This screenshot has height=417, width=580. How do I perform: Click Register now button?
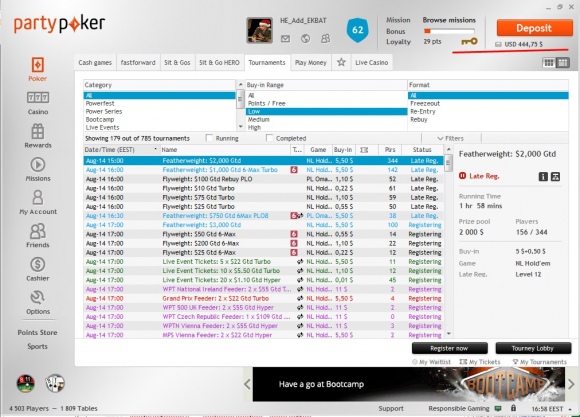click(x=449, y=348)
